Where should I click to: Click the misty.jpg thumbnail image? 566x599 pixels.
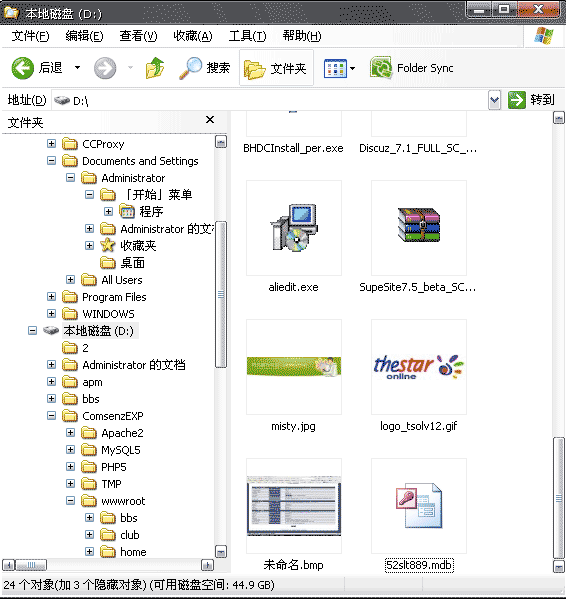pyautogui.click(x=294, y=367)
